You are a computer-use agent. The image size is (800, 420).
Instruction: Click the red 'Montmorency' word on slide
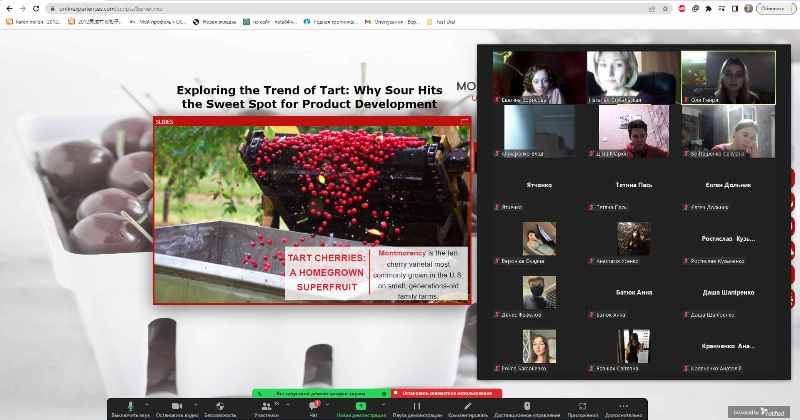(x=402, y=253)
